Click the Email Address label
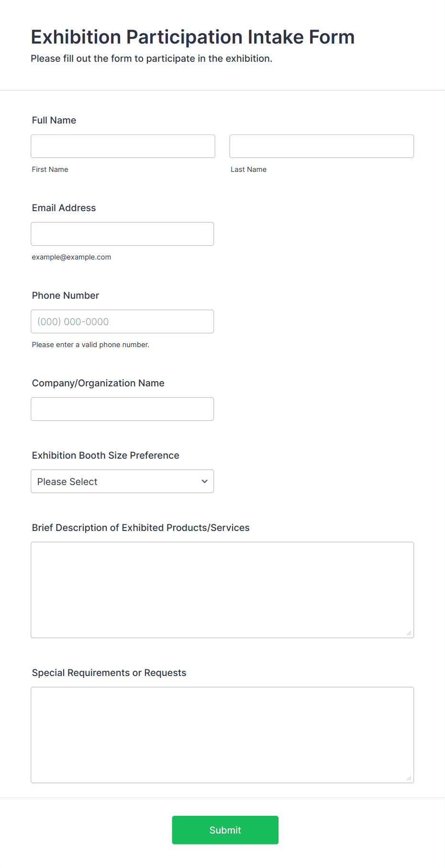Image resolution: width=445 pixels, height=868 pixels. pyautogui.click(x=64, y=208)
